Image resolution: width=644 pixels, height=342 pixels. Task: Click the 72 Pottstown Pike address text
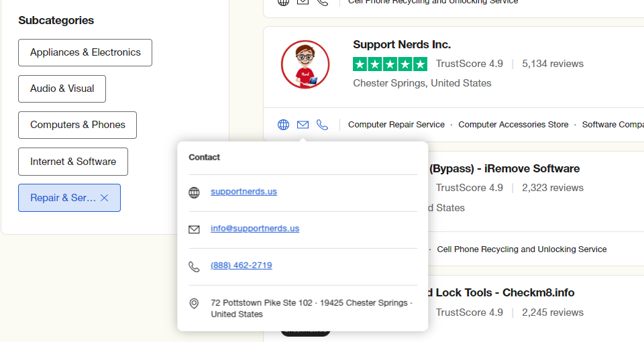click(x=311, y=308)
